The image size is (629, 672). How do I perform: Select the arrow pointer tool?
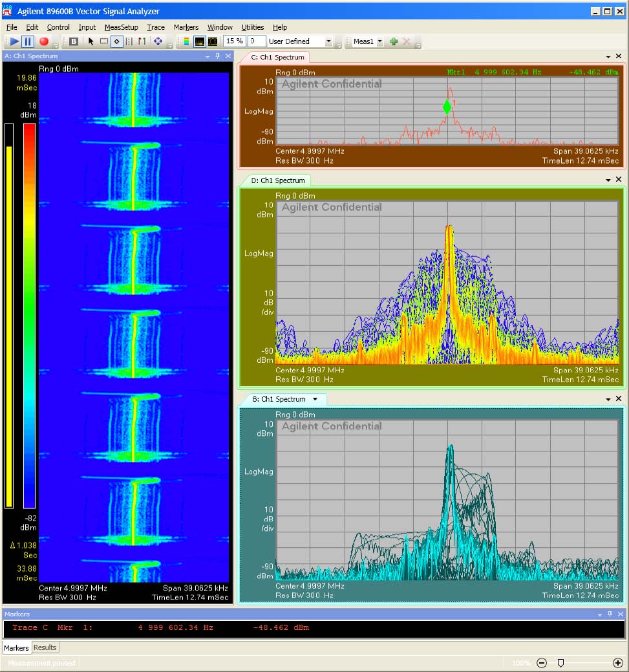pos(91,41)
